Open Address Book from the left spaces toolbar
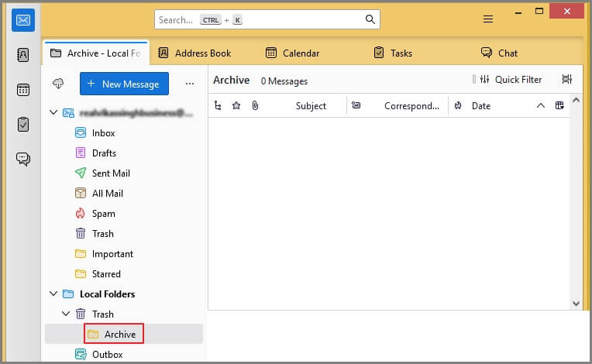This screenshot has height=364, width=592. click(23, 55)
